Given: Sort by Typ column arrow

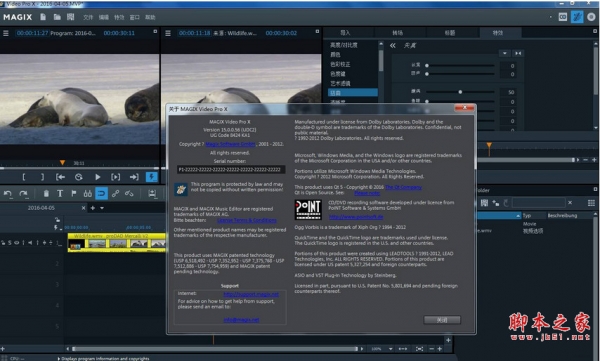Looking at the screenshot, I should 518,216.
